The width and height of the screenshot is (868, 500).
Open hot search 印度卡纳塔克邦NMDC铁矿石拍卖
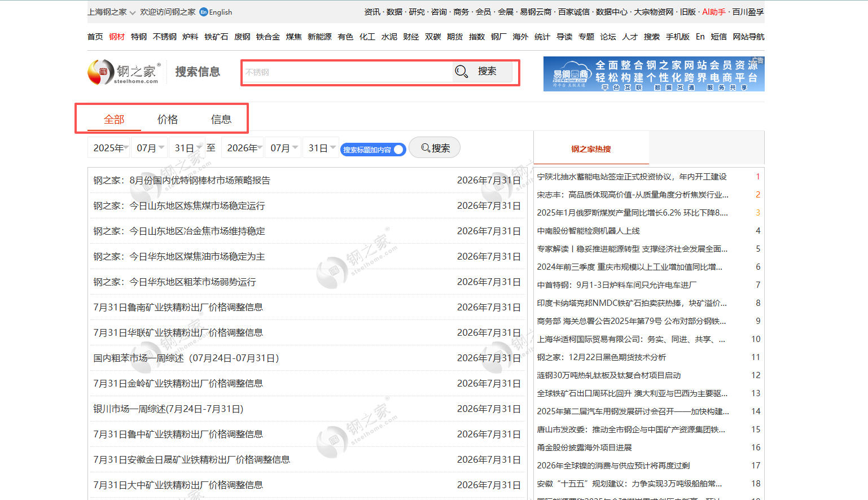click(632, 303)
